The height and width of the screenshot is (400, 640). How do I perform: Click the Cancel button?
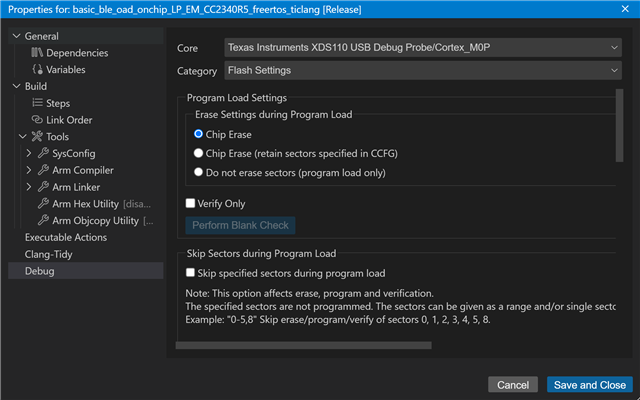[513, 385]
